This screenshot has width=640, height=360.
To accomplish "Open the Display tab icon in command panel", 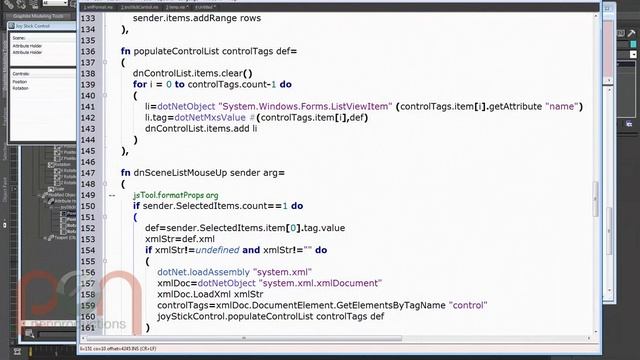I will (621, 33).
